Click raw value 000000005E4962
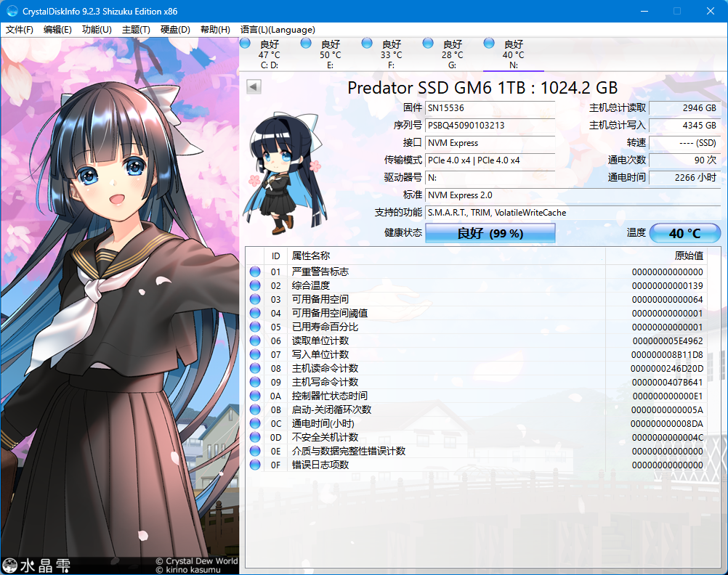The image size is (728, 575). pos(668,341)
